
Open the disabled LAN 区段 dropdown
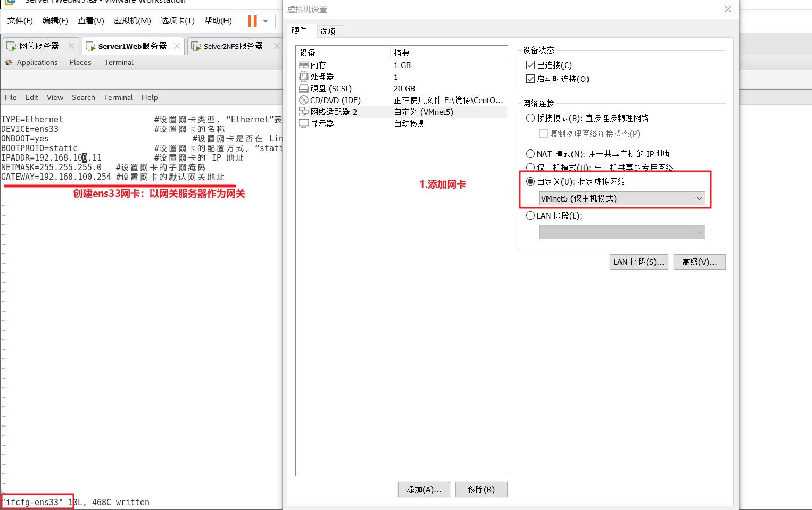click(x=622, y=232)
